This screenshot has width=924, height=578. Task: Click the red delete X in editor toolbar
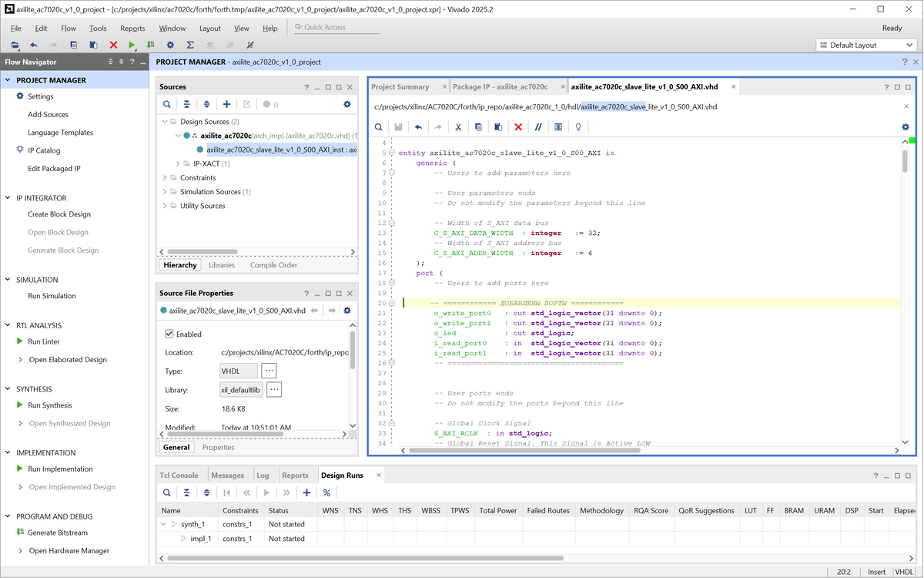[x=518, y=127]
